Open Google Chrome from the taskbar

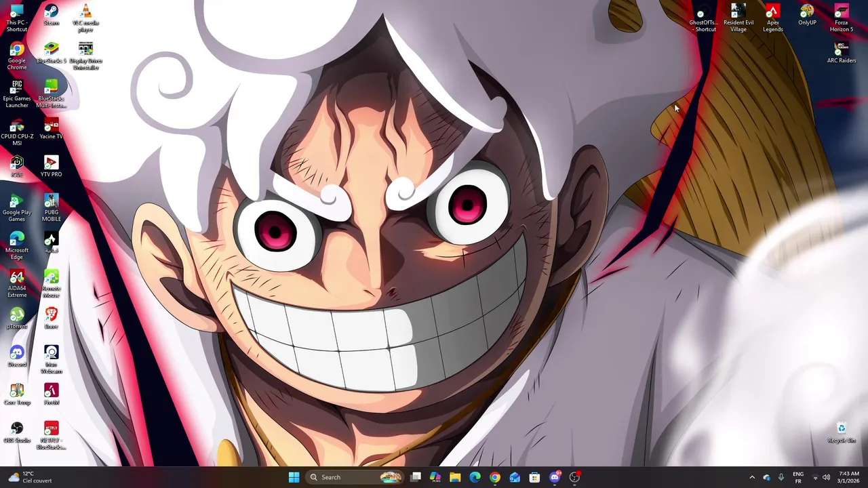tap(495, 477)
